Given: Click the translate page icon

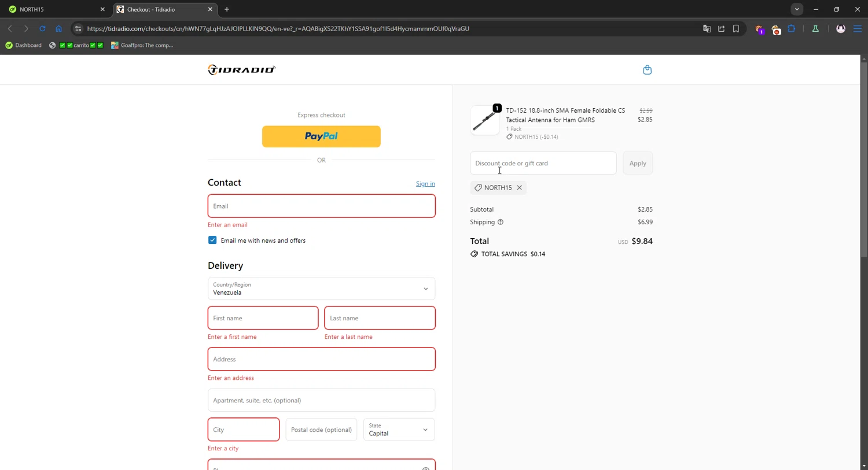Looking at the screenshot, I should pyautogui.click(x=707, y=28).
